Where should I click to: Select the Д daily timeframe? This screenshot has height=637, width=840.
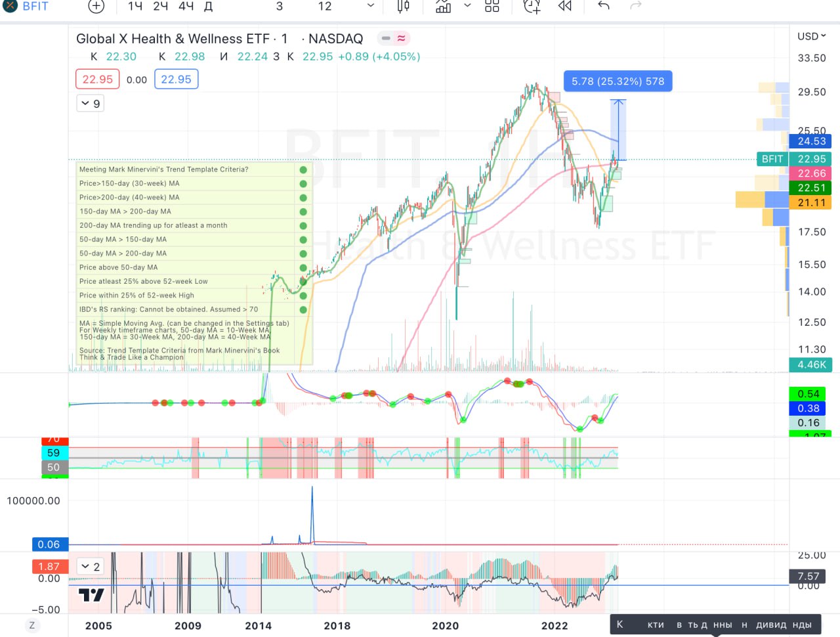tap(209, 7)
